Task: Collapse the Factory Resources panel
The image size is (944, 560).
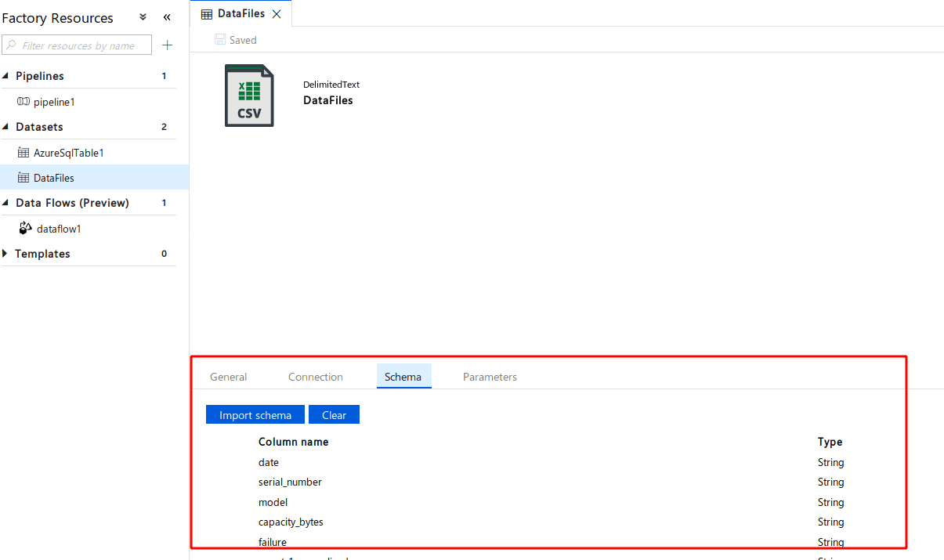Action: pyautogui.click(x=167, y=17)
